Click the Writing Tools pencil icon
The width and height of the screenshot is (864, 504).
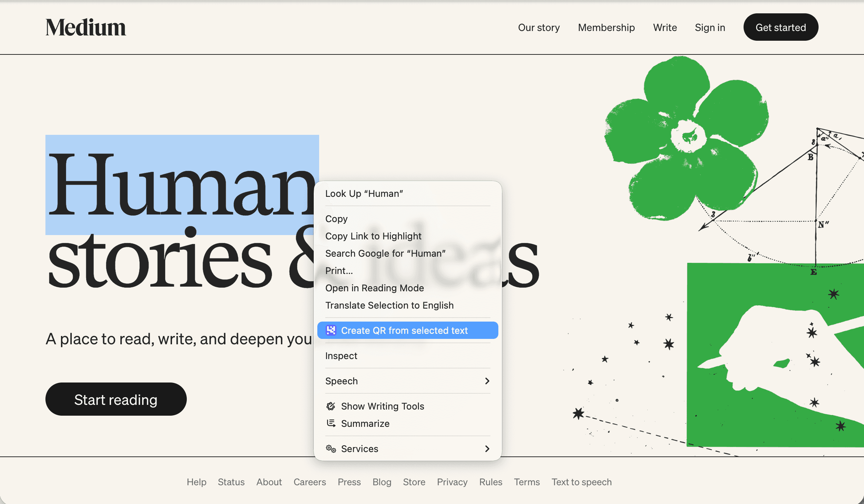coord(331,406)
